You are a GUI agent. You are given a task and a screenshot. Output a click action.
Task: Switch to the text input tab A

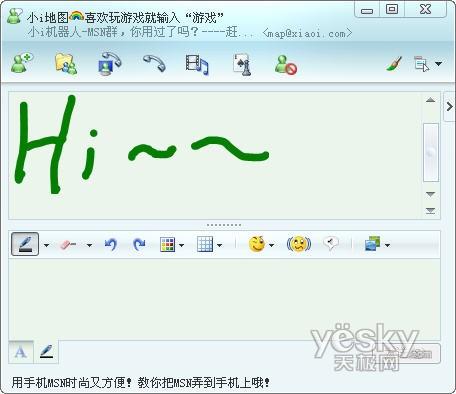coord(21,352)
